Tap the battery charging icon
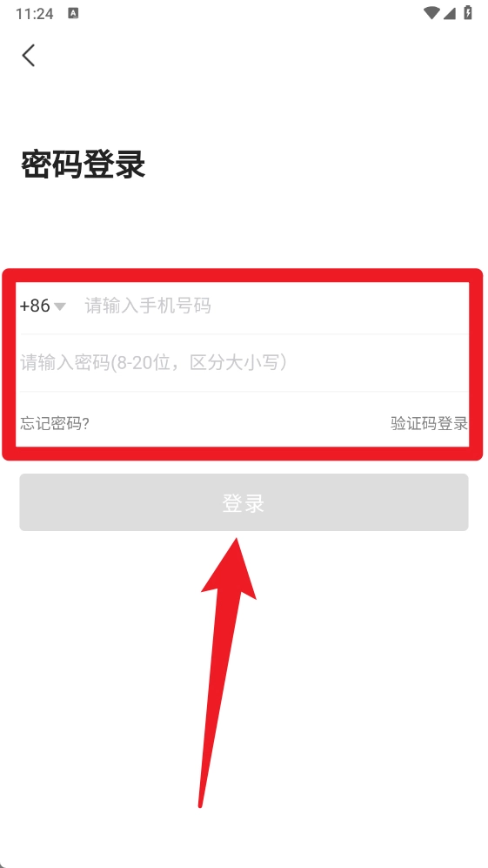This screenshot has width=488, height=868. pos(468,13)
